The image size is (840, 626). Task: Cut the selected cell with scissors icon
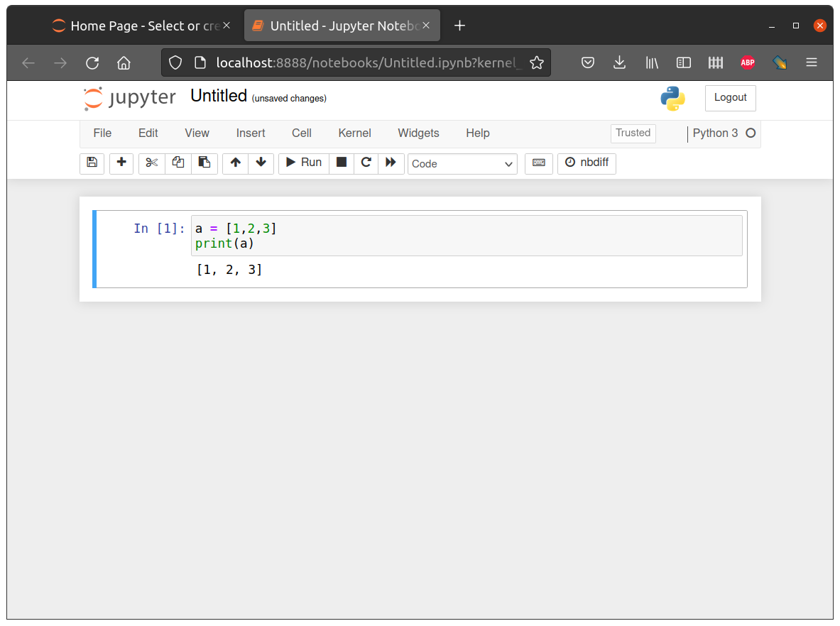point(151,163)
